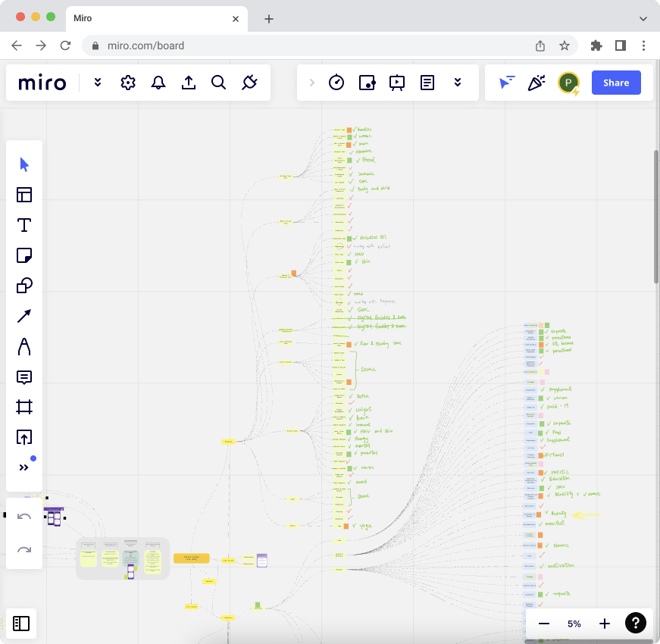Select the grey frame with yellow notes

click(123, 558)
